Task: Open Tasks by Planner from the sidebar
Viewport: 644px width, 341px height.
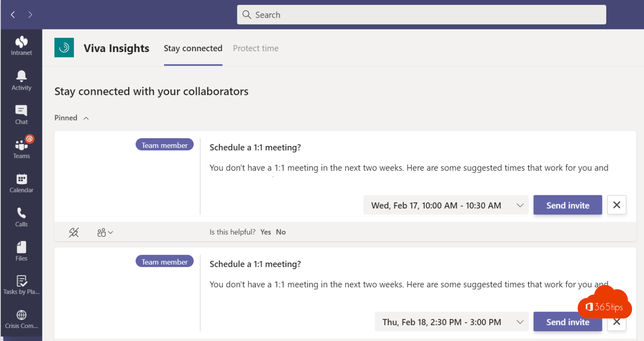Action: click(21, 284)
